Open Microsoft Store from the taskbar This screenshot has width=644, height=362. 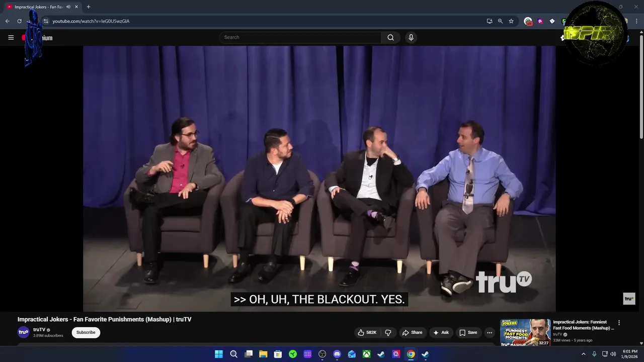click(278, 354)
